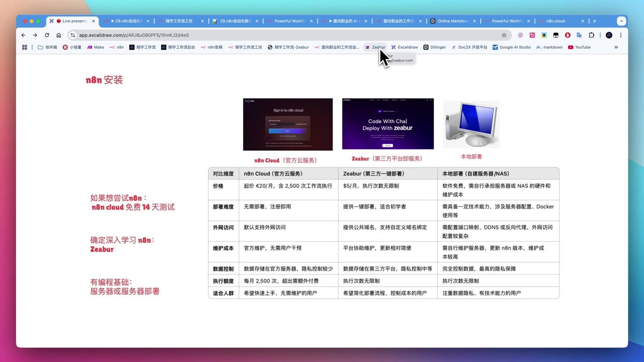
Task: Click the back navigation arrow
Action: click(x=23, y=35)
